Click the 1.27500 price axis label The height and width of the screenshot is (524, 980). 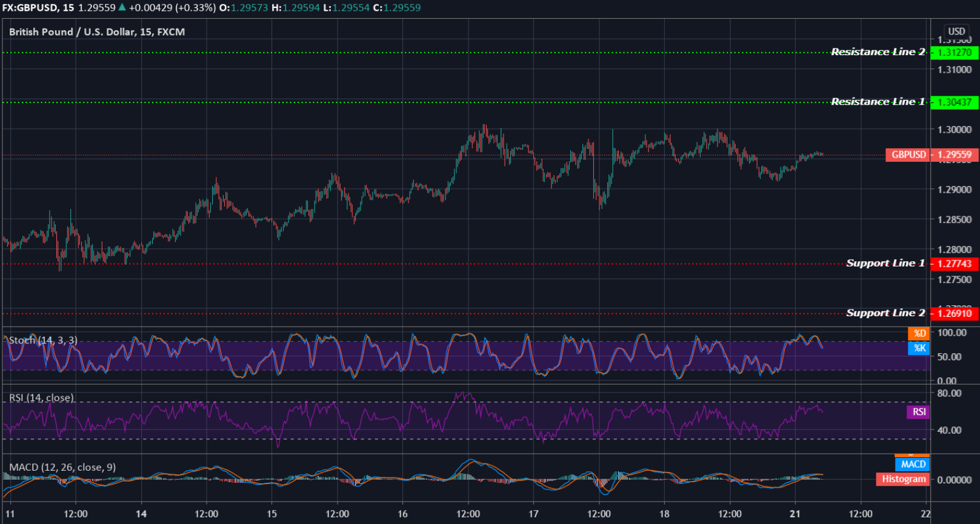[955, 279]
